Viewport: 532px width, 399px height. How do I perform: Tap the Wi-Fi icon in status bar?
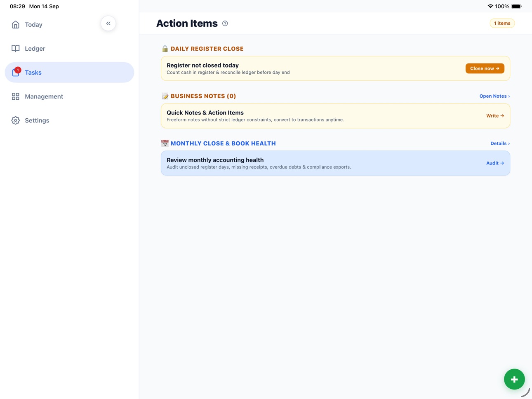point(490,7)
